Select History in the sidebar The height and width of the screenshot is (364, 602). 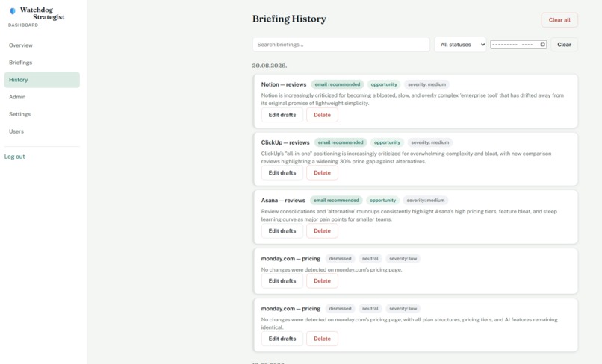[x=42, y=80]
